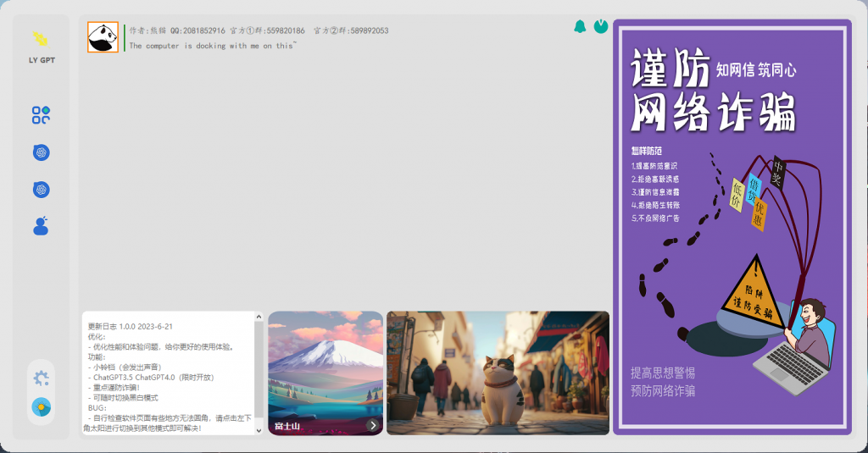Screen dimensions: 868x453
Task: Click the '功能:' heading in changelog
Action: point(97,356)
